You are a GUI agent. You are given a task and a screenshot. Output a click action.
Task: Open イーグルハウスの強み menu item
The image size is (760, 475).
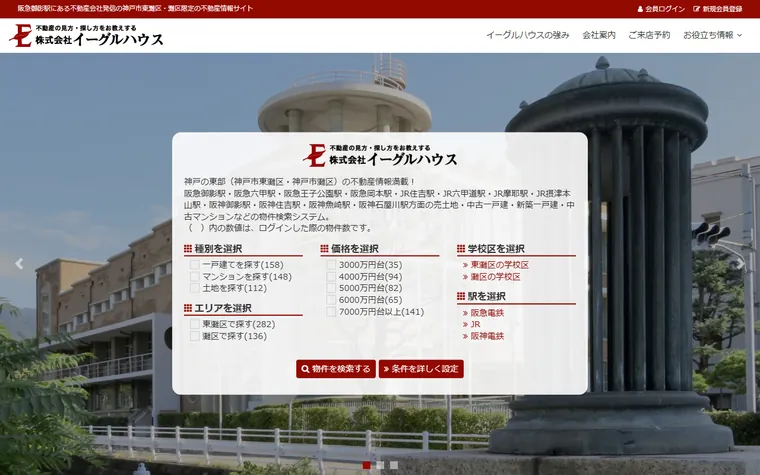[528, 35]
